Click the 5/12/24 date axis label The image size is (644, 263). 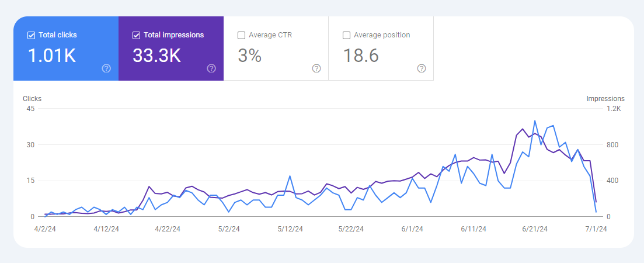click(291, 229)
